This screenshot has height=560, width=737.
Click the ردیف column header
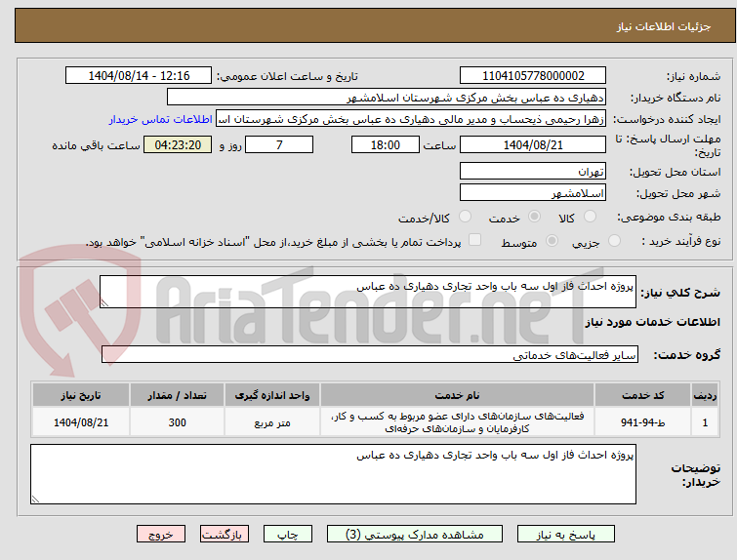705,395
